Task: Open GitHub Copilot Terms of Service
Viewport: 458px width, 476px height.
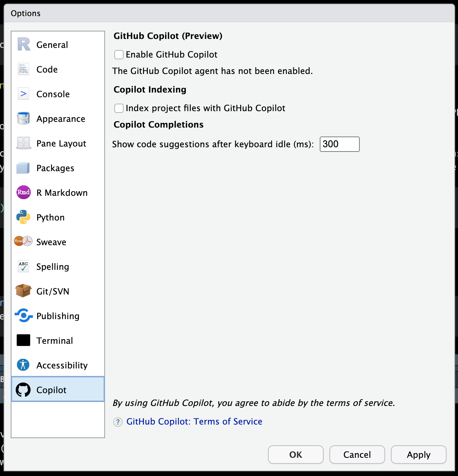Action: (x=194, y=422)
